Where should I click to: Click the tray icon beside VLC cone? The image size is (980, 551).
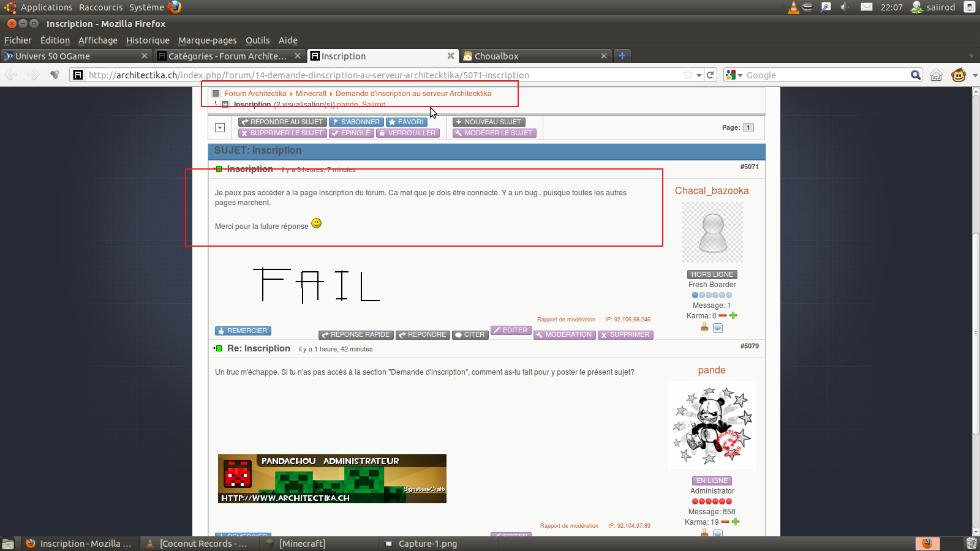tap(808, 7)
